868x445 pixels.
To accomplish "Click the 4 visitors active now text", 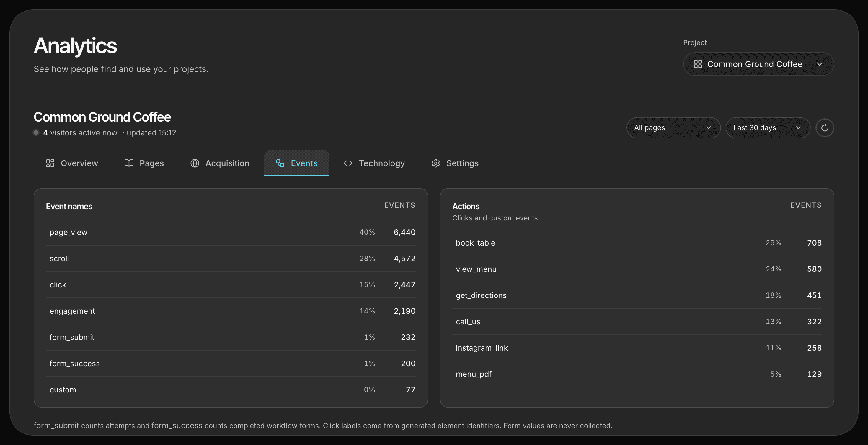I will pos(80,133).
